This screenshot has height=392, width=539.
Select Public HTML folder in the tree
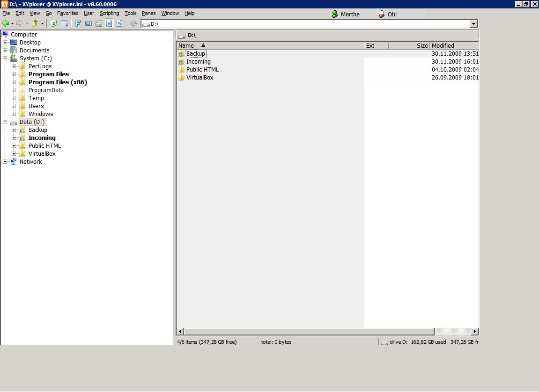click(x=44, y=145)
